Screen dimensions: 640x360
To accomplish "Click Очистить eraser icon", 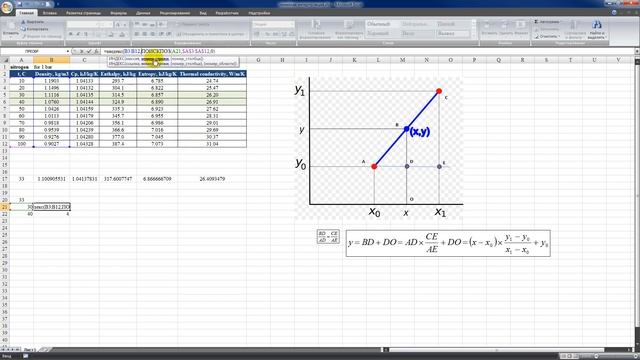I will 536,36.
